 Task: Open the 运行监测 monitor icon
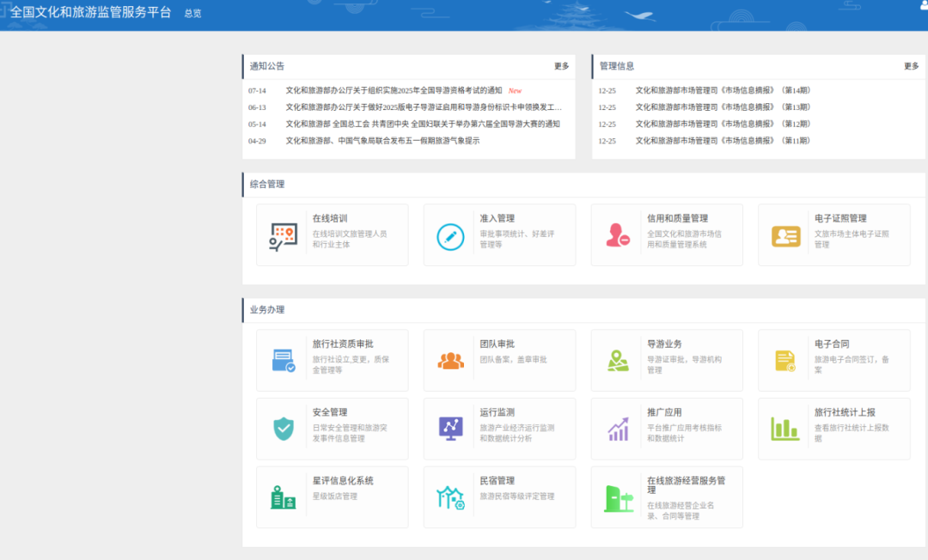tap(450, 429)
